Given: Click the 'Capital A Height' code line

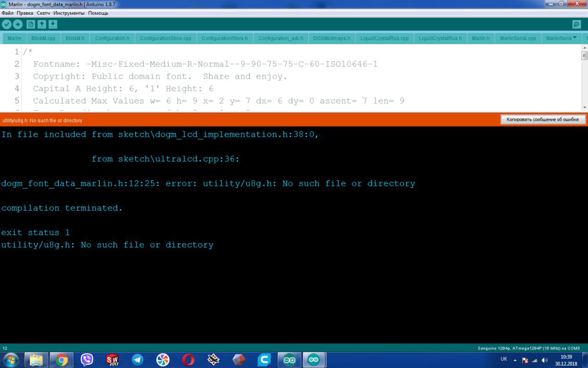Looking at the screenshot, I should [123, 88].
